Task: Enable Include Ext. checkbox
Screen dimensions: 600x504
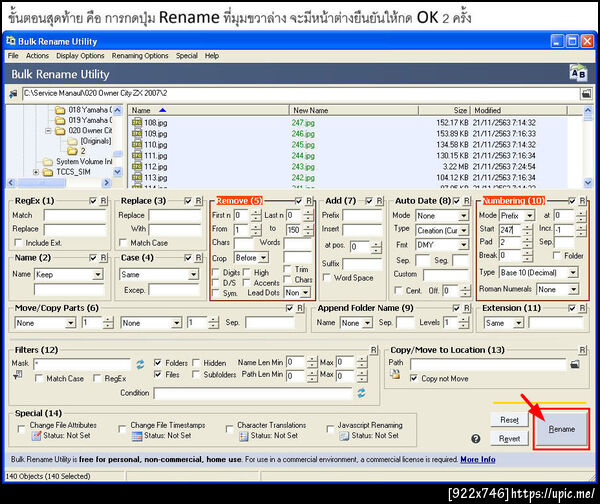Action: 18,243
